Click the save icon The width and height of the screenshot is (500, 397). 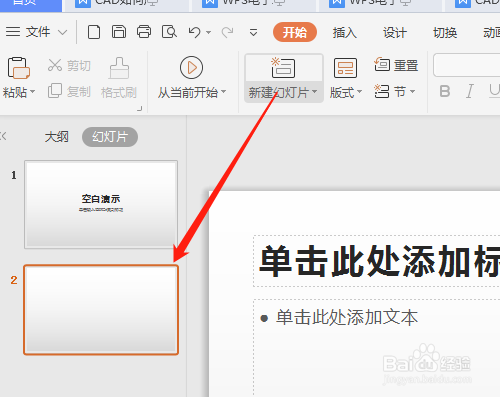(x=119, y=32)
